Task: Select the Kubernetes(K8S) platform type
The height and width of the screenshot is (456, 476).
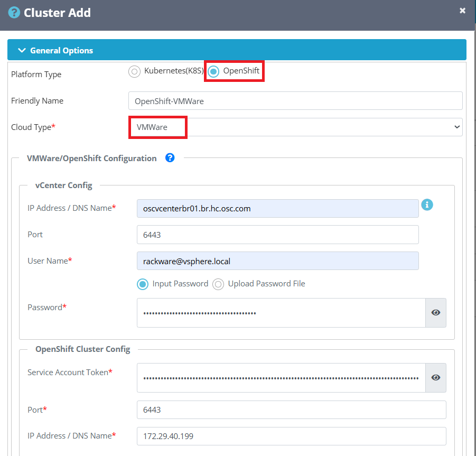Action: (134, 72)
